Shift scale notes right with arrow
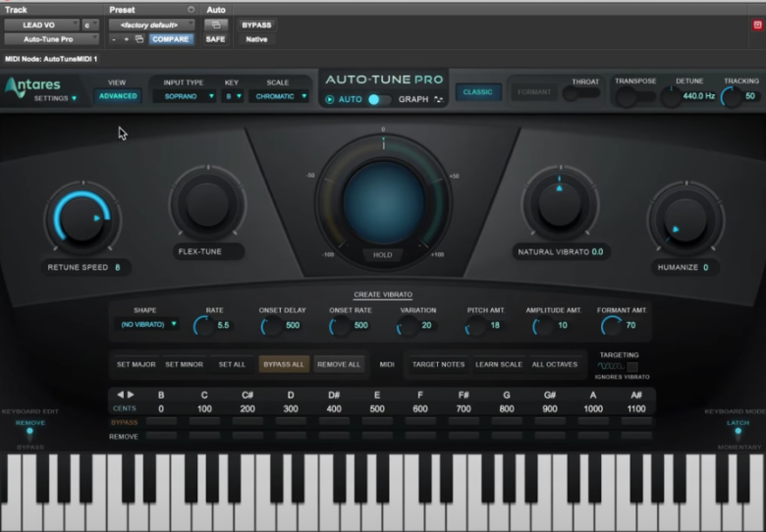 [x=131, y=395]
